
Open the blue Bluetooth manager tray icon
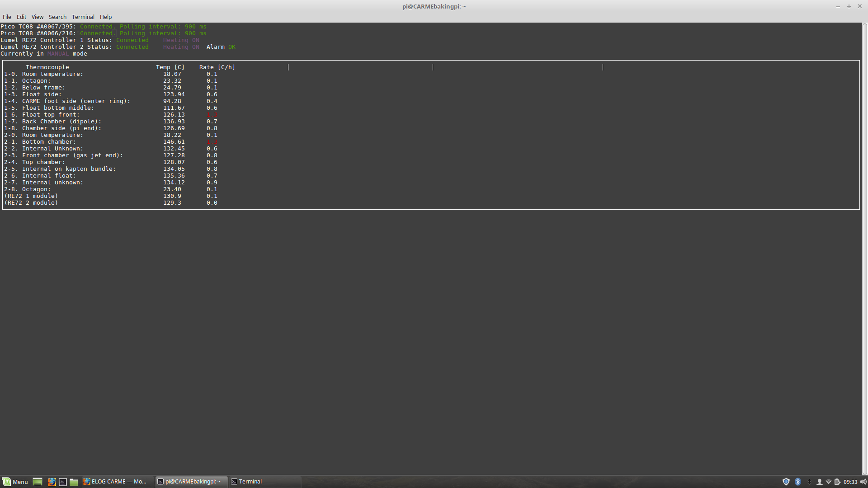coord(798,482)
